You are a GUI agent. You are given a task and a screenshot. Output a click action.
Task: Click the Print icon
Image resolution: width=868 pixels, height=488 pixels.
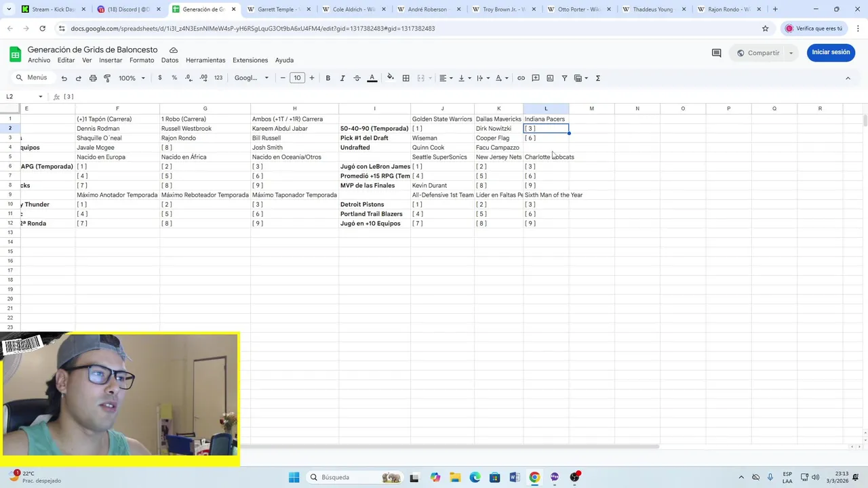(93, 78)
